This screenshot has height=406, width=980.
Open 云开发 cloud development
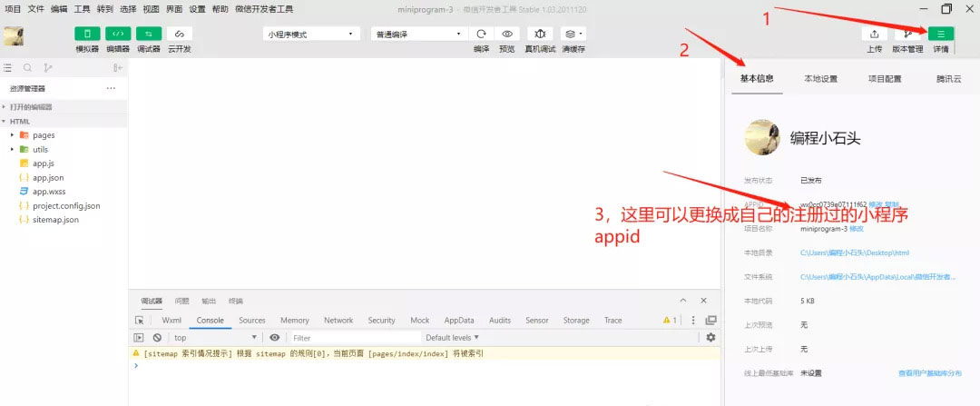tap(180, 34)
